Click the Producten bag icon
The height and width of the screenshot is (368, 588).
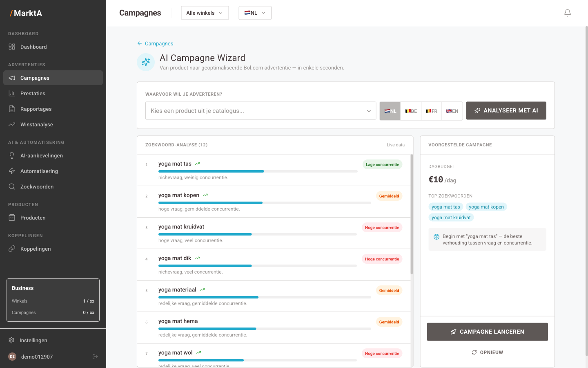pyautogui.click(x=12, y=218)
